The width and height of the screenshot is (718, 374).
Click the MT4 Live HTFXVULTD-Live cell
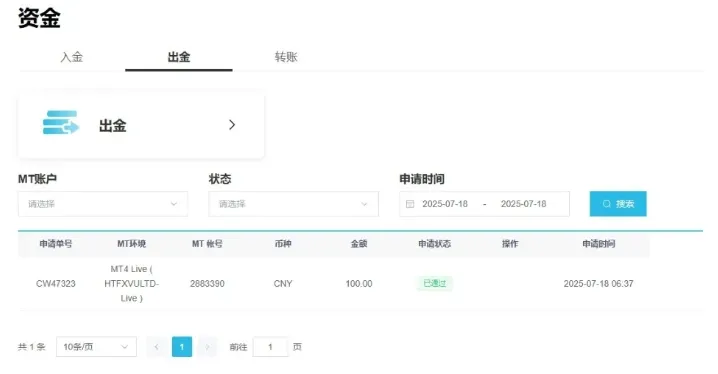pyautogui.click(x=131, y=283)
